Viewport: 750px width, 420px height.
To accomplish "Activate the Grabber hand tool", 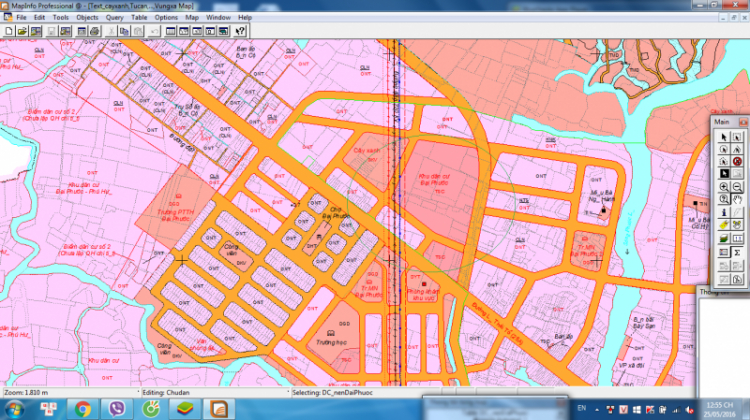I will pyautogui.click(x=737, y=199).
